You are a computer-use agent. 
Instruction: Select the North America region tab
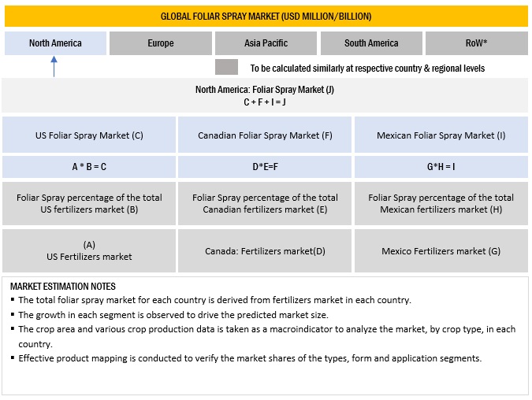(x=55, y=43)
